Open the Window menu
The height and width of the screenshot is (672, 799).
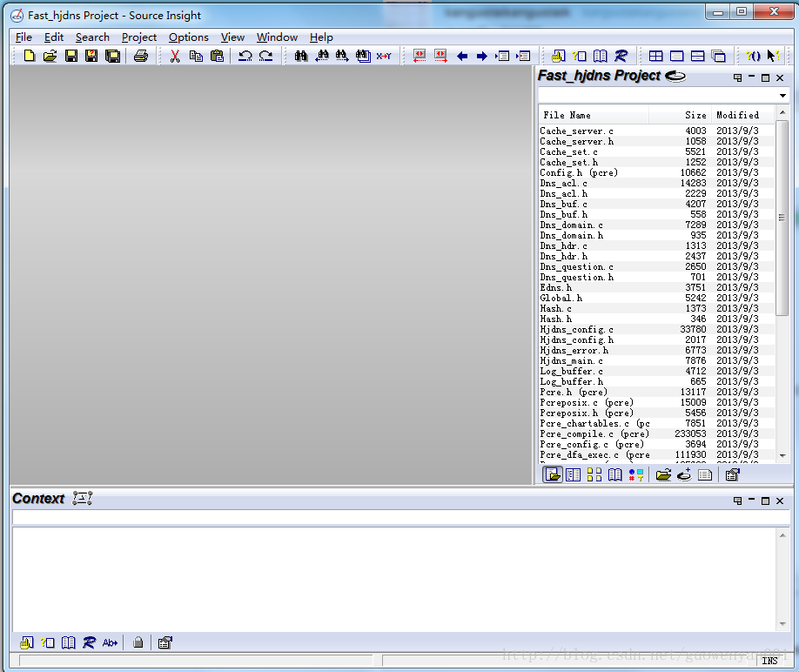tap(277, 37)
